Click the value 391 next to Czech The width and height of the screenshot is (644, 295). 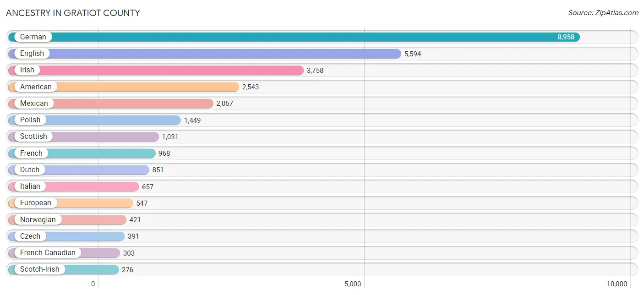(x=133, y=236)
